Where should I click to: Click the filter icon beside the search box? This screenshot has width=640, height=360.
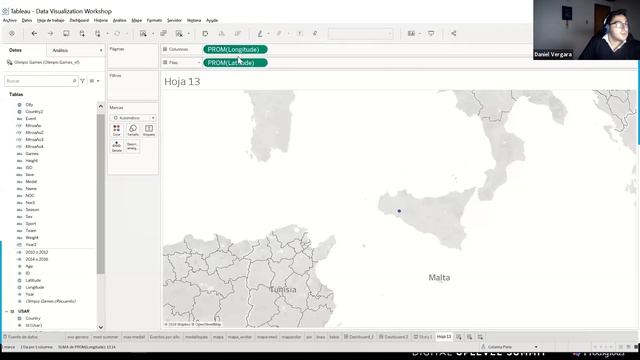click(82, 81)
